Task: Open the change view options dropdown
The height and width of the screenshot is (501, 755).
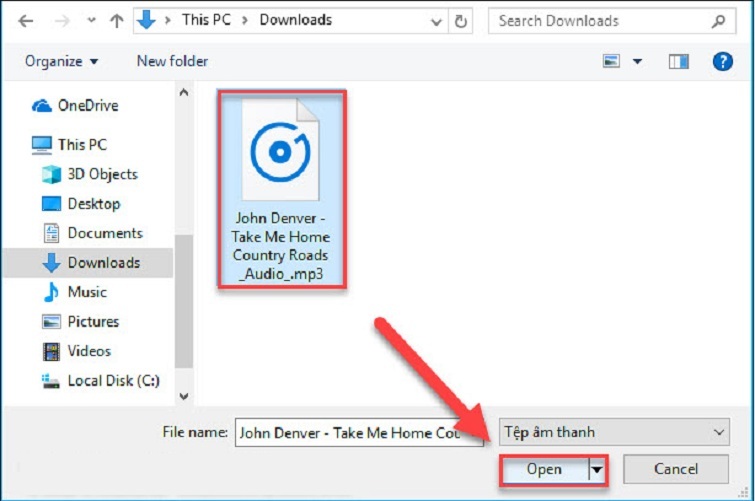Action: click(638, 61)
